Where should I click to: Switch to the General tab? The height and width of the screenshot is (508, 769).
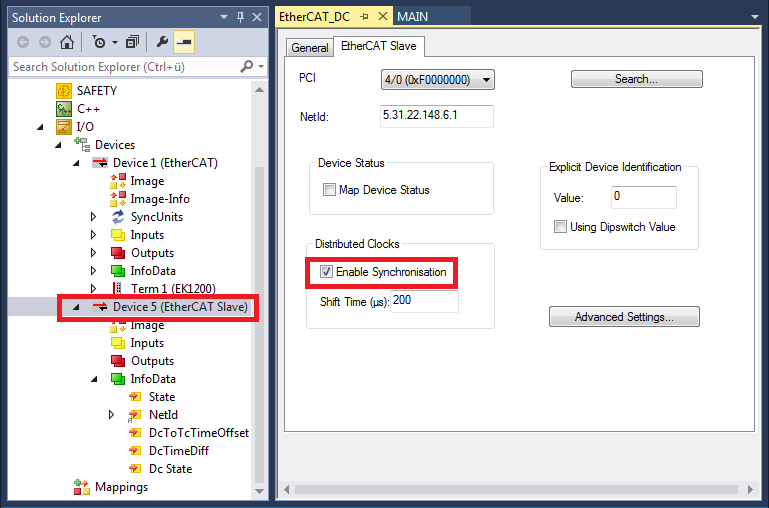click(309, 48)
